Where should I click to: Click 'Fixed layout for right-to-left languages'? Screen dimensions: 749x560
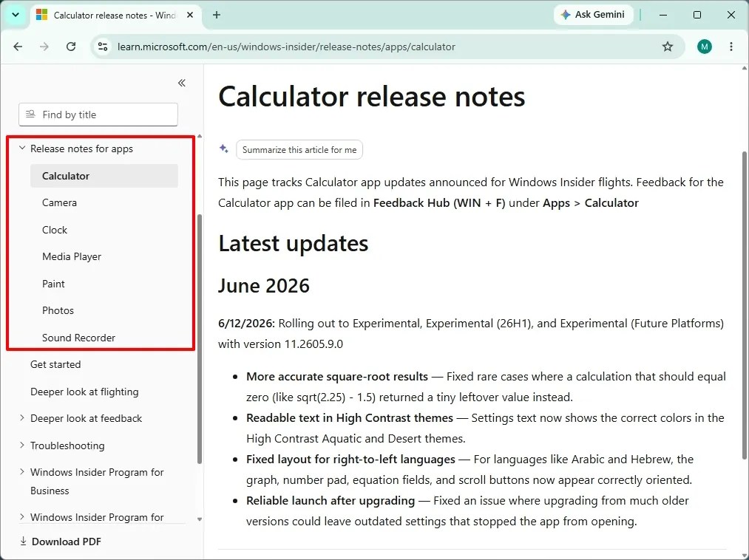click(x=350, y=460)
